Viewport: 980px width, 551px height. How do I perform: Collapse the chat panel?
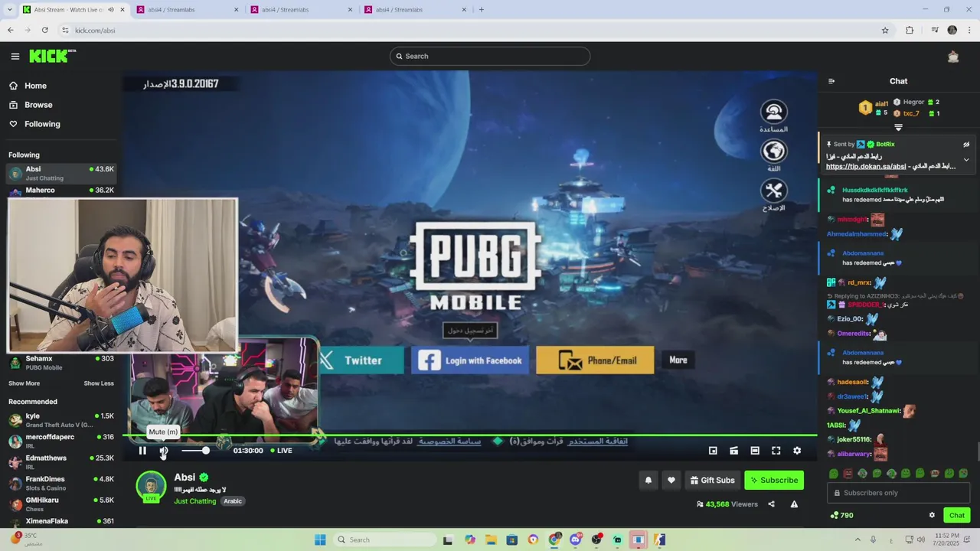click(x=831, y=81)
